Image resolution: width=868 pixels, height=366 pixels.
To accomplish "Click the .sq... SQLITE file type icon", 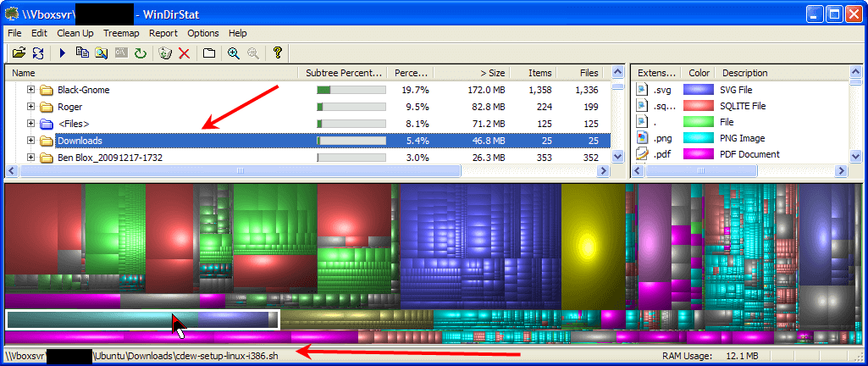I will [642, 106].
